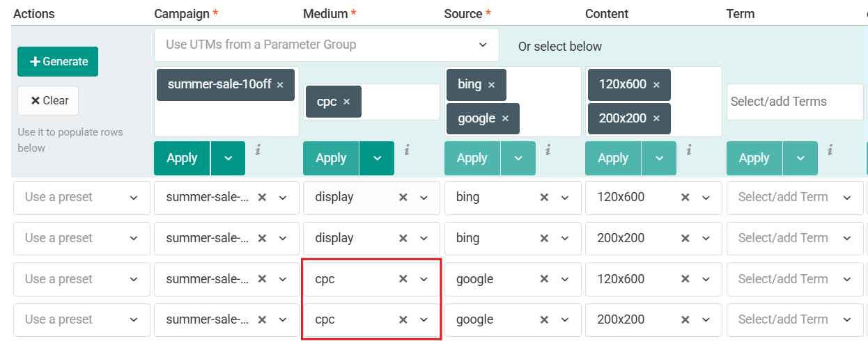This screenshot has width=868, height=341.
Task: Clear 200x200 content in last row
Action: click(685, 320)
